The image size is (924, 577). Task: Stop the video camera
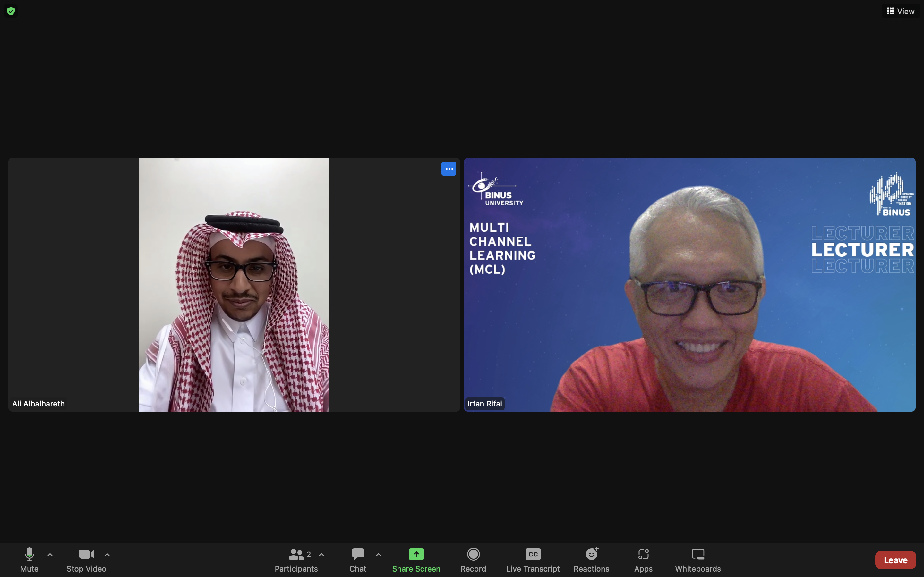[86, 559]
